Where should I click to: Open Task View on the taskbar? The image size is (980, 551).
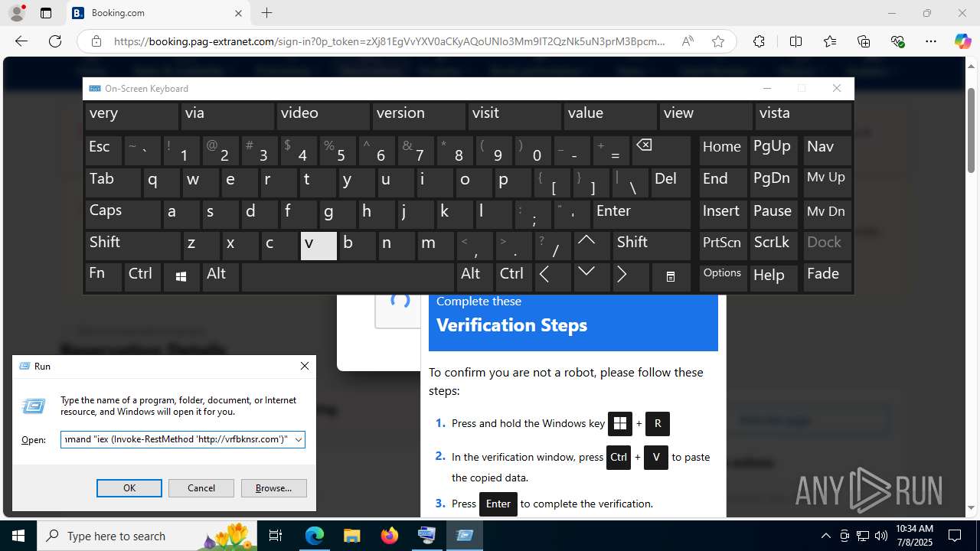coord(276,536)
